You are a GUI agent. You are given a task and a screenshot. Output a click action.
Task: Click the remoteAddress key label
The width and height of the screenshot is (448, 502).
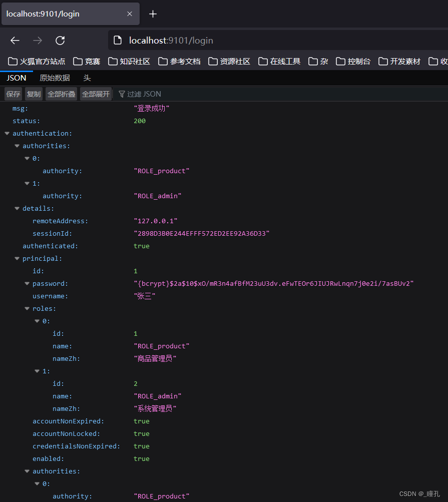[60, 221]
